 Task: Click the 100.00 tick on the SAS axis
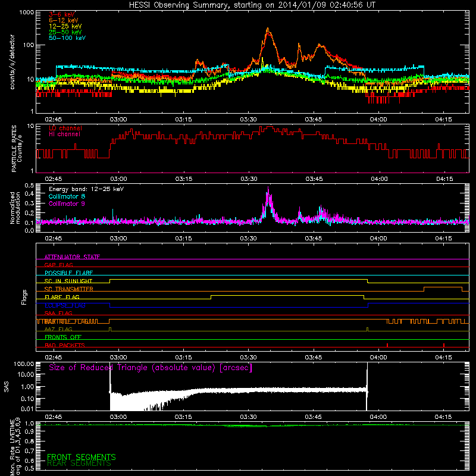click(x=24, y=364)
